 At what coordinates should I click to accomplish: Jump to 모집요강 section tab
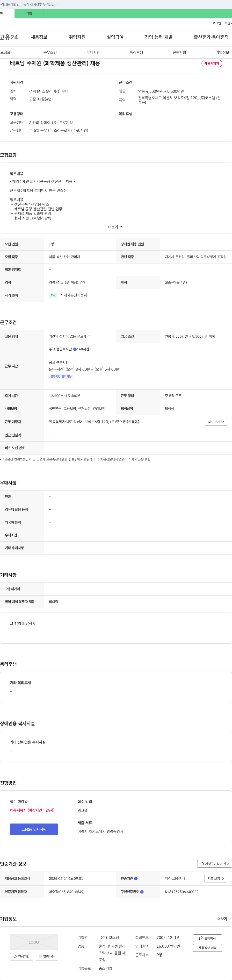click(7, 52)
